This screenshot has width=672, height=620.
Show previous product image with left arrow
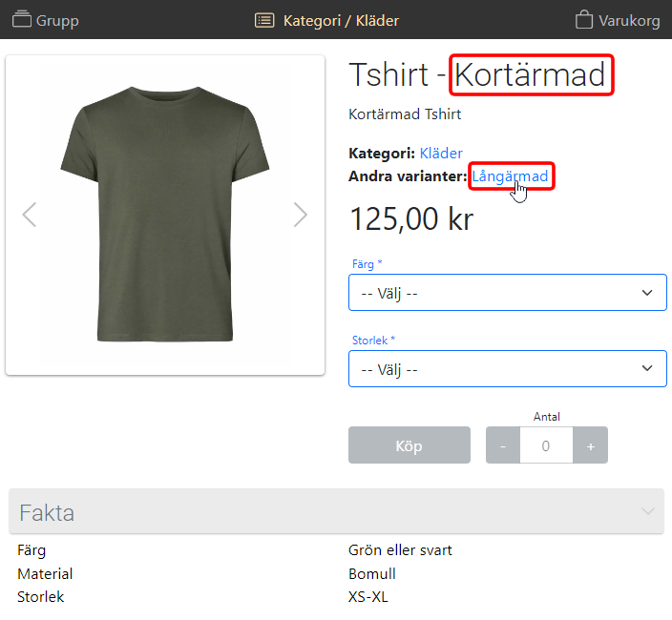coord(30,215)
